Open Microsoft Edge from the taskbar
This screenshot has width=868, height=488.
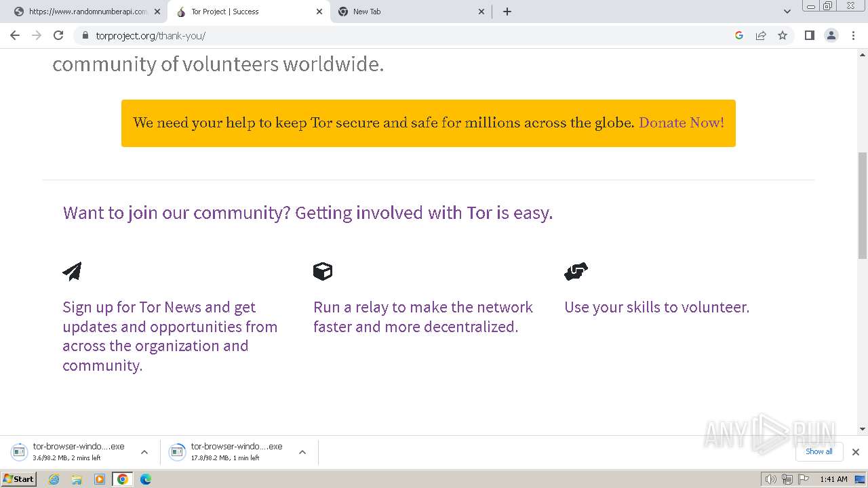(146, 479)
